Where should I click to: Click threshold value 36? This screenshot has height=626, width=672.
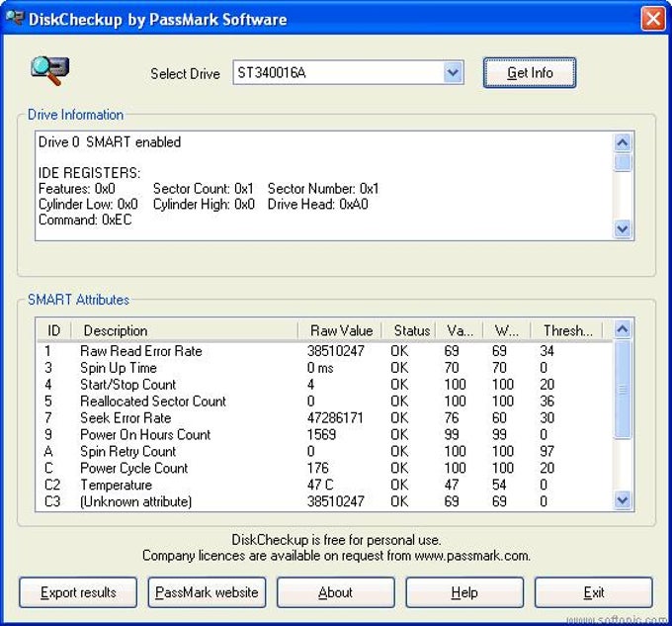tap(546, 402)
